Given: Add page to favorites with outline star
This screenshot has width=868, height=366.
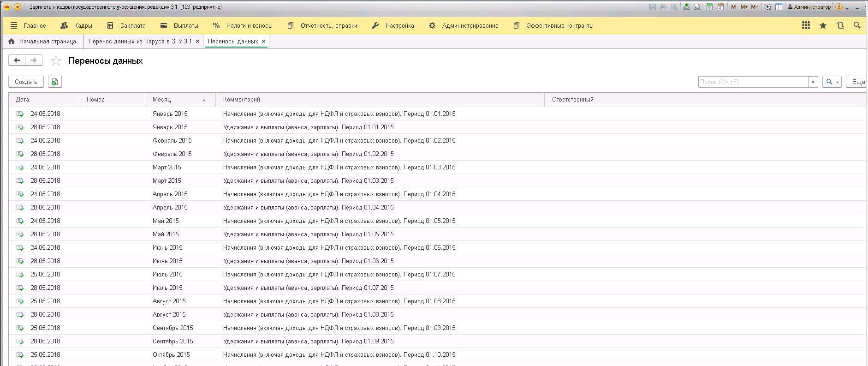Looking at the screenshot, I should pos(56,60).
